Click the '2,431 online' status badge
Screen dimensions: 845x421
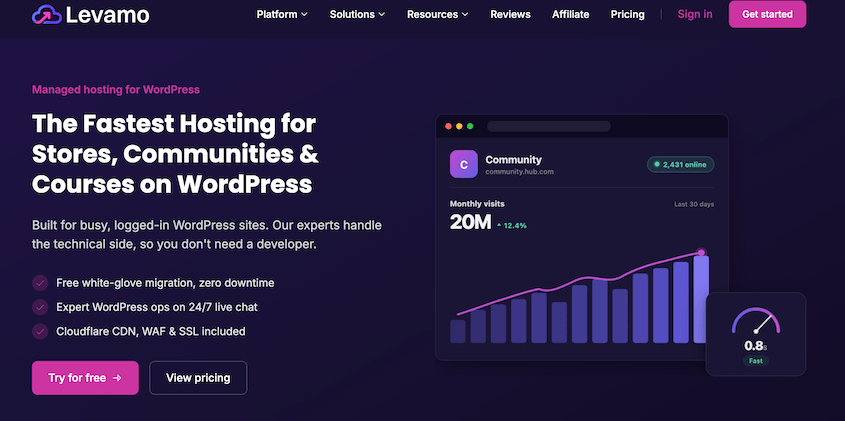tap(681, 164)
